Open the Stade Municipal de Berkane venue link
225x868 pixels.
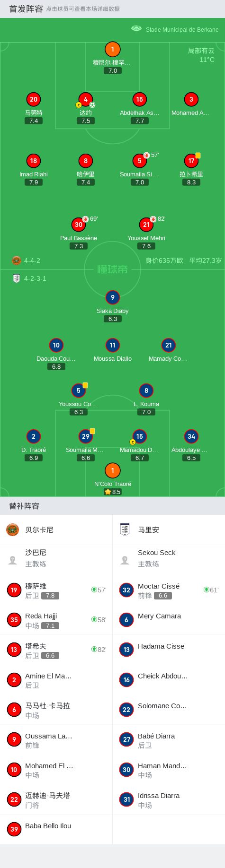[x=182, y=29]
